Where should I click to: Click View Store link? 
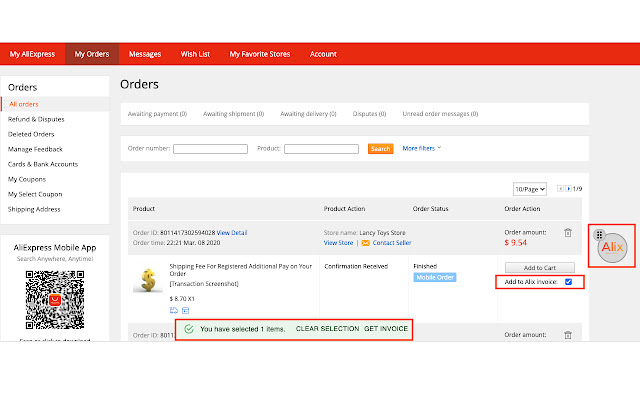tap(338, 243)
